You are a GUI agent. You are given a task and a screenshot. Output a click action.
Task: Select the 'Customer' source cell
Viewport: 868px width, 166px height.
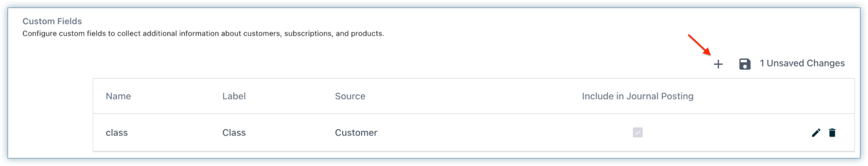pyautogui.click(x=356, y=133)
